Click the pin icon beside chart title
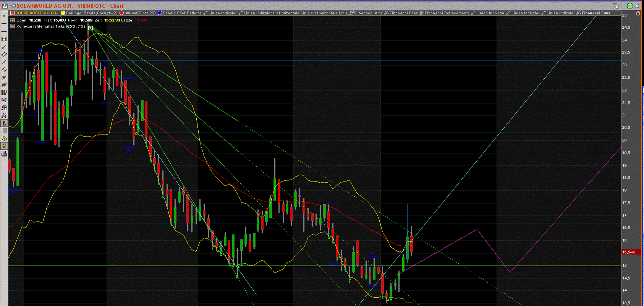This screenshot has width=644, height=306. [13, 6]
